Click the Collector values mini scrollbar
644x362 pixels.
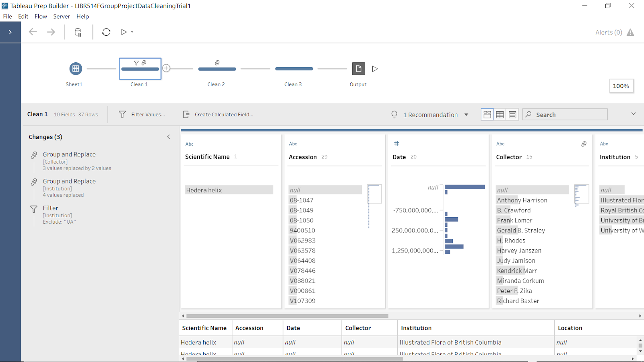click(582, 194)
